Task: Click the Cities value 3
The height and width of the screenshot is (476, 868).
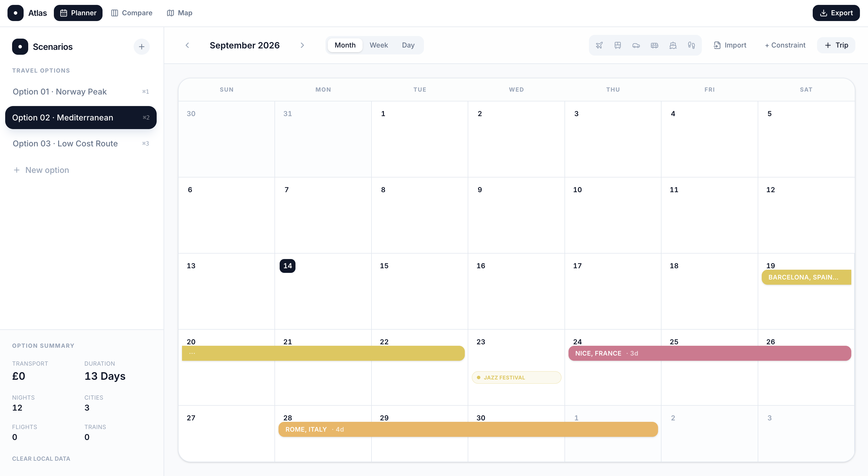Action: 87,407
